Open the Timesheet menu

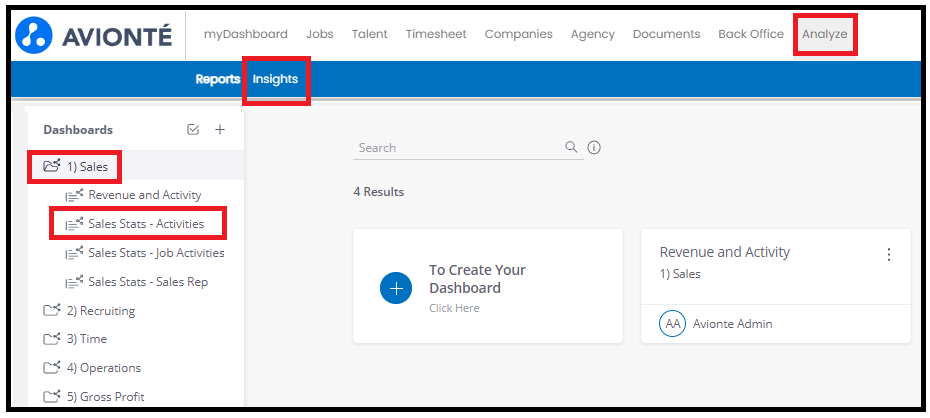click(436, 34)
